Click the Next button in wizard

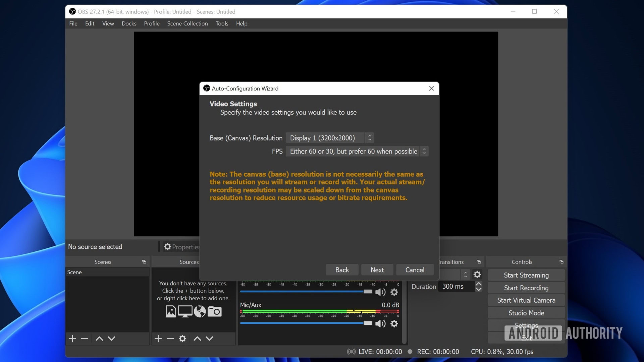coord(377,269)
